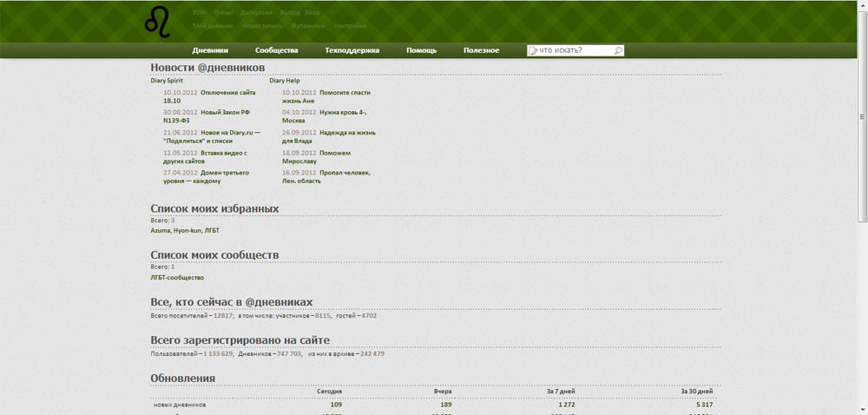Click the "За 7 дней" column header

[x=561, y=392]
